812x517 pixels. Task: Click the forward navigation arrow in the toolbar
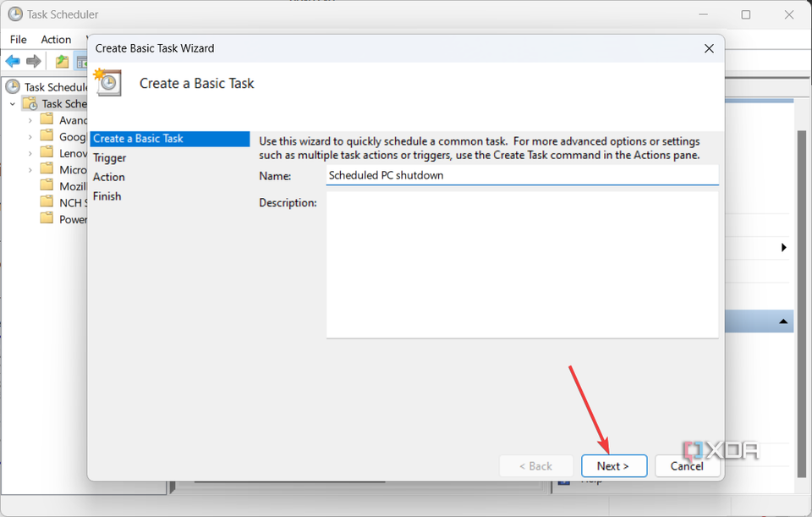pos(32,60)
